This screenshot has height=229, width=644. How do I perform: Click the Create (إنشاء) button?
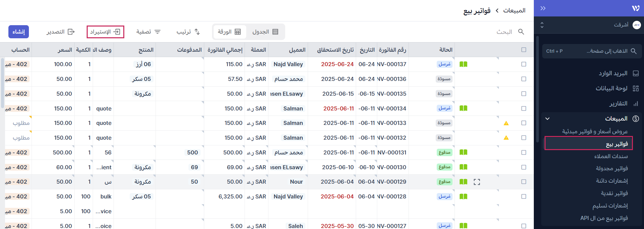pos(18,32)
